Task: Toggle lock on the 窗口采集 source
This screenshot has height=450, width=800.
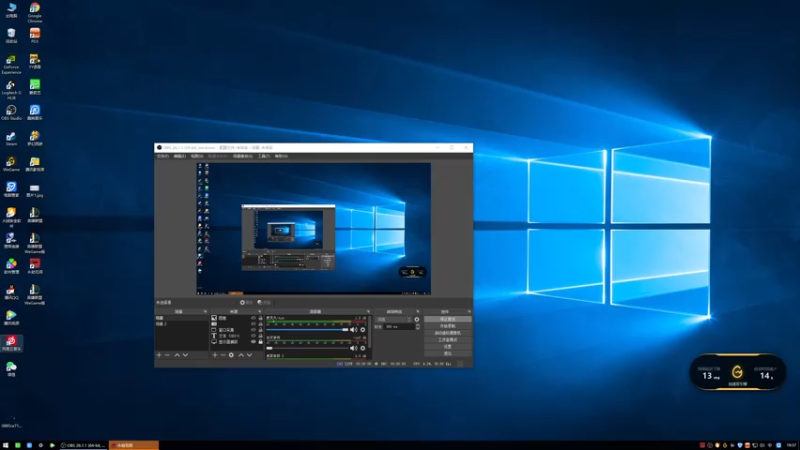Action: [260, 330]
